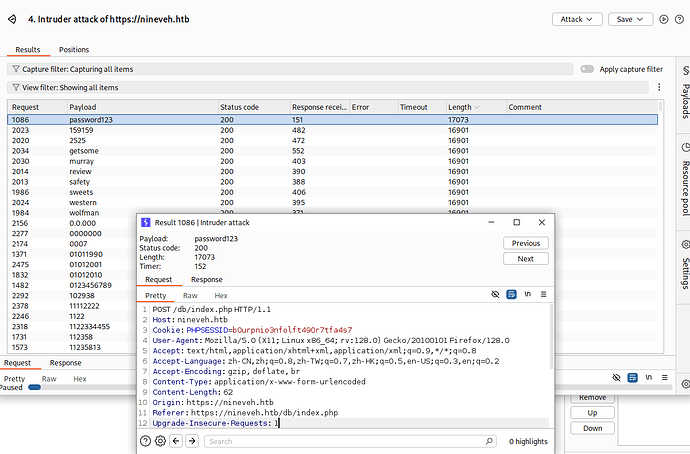The image size is (690, 454).
Task: Click the next match right arrow button
Action: pos(192,441)
